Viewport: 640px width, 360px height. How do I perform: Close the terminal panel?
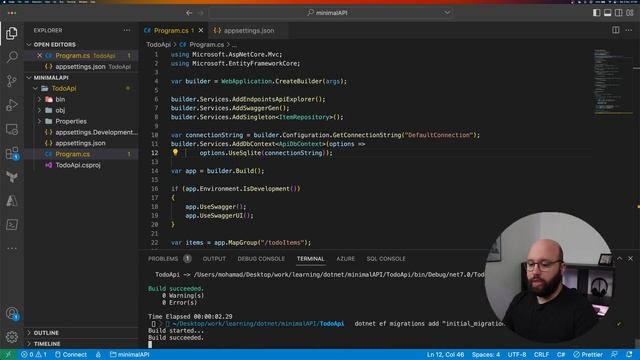pos(630,258)
